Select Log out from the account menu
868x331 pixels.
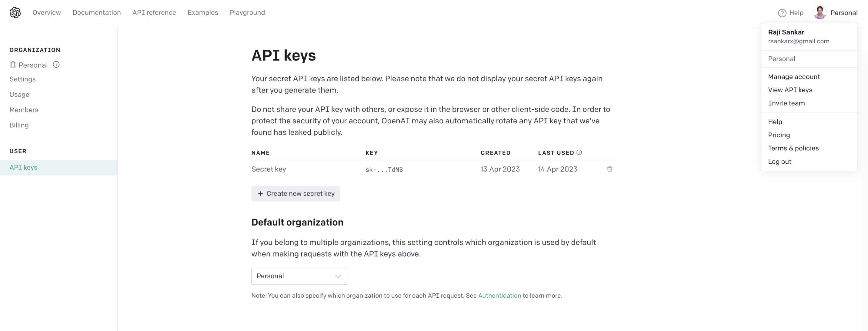(780, 162)
